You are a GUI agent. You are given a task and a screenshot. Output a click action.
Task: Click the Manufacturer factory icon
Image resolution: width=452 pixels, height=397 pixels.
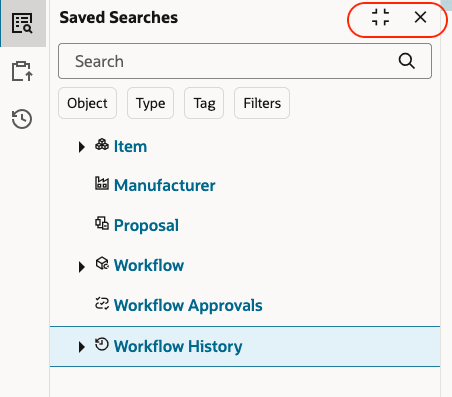(102, 184)
